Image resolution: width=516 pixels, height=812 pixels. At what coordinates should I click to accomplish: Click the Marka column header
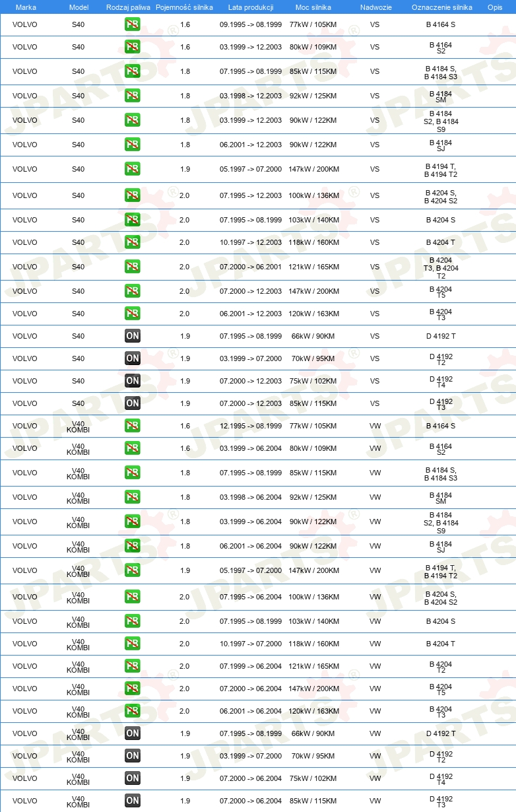click(26, 7)
